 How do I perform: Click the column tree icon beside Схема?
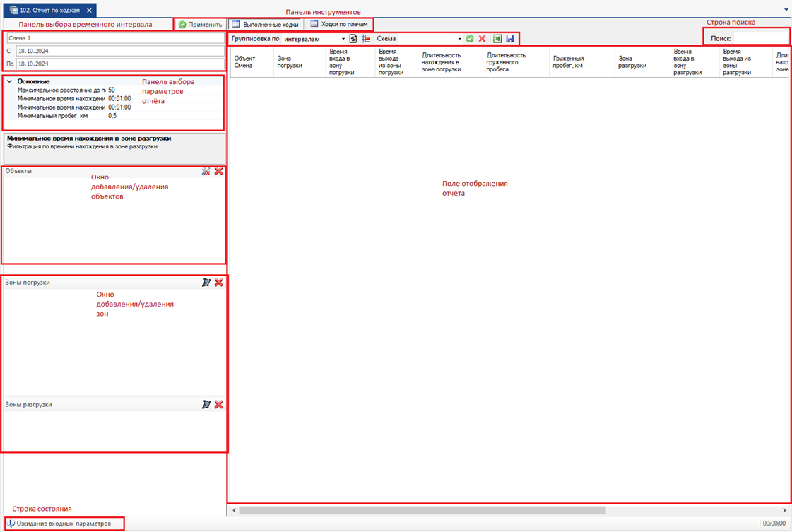[366, 39]
